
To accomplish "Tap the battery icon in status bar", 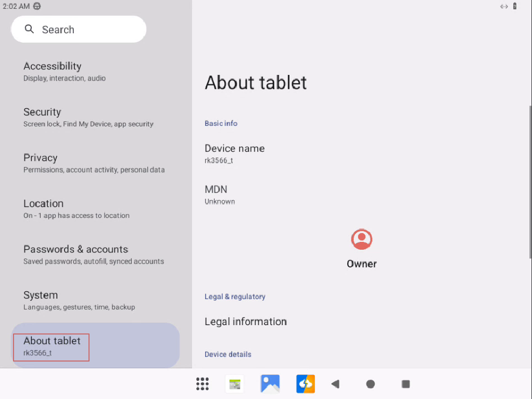I will [515, 6].
